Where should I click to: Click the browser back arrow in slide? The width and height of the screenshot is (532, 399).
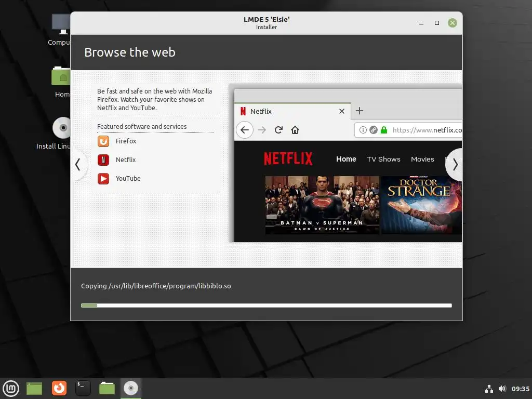click(x=245, y=130)
